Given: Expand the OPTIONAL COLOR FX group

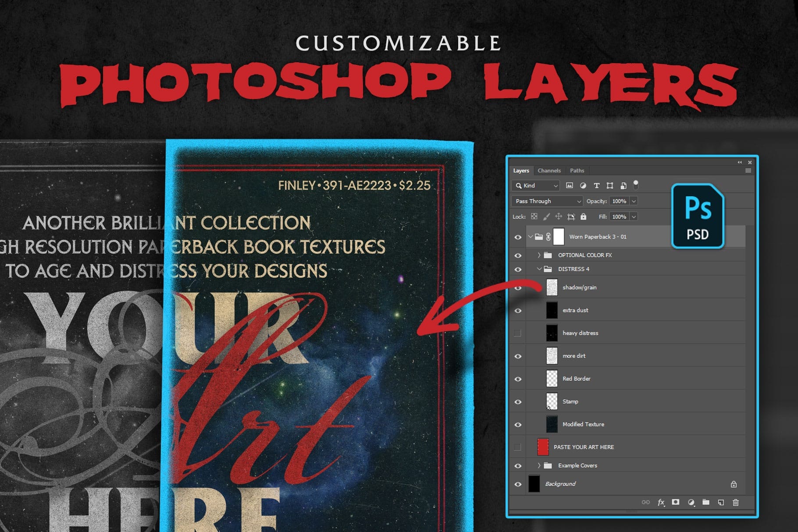Looking at the screenshot, I should coord(539,255).
